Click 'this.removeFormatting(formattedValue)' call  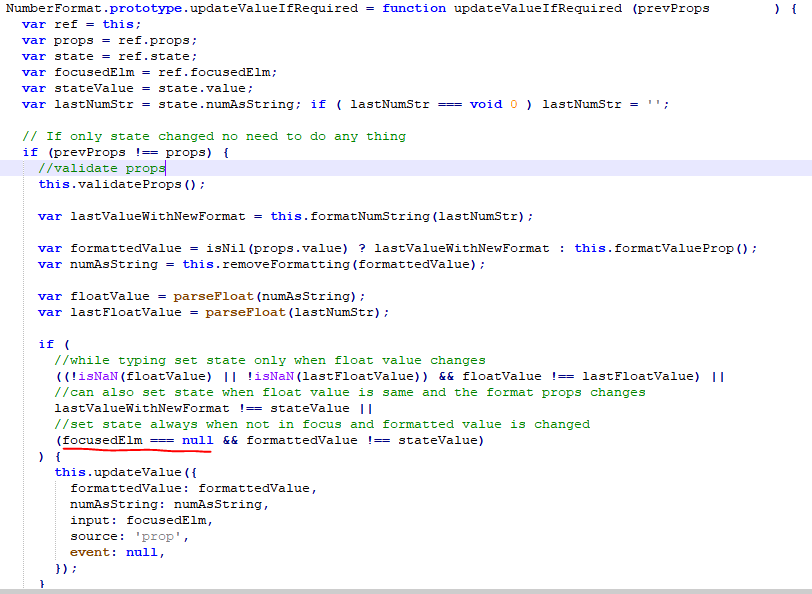pyautogui.click(x=329, y=265)
